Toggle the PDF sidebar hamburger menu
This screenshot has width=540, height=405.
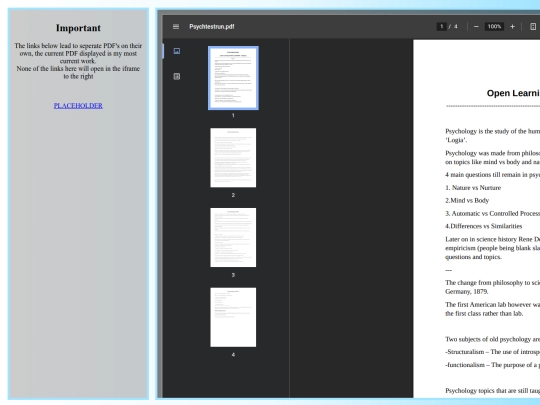[x=176, y=27]
